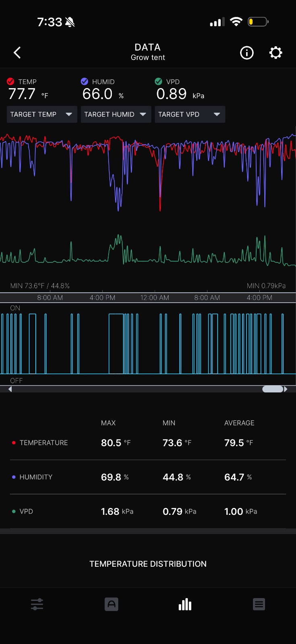Viewport: 296px width, 644px height.
Task: Tap the Grow tent device title
Action: [148, 58]
